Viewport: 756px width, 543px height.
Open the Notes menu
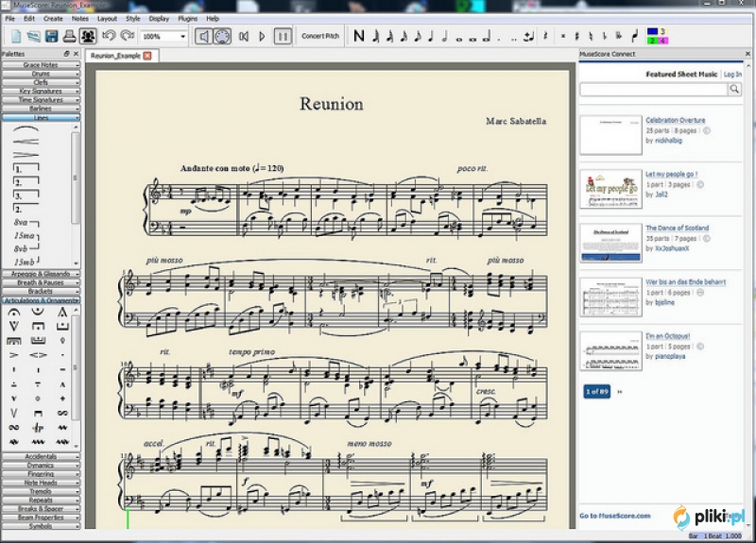pos(80,18)
